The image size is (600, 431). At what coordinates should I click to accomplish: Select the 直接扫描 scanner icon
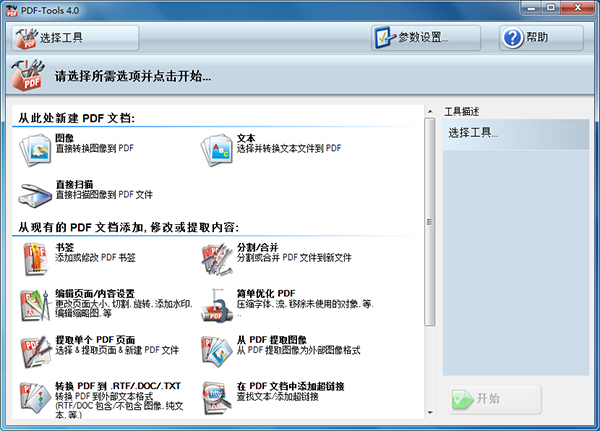(x=35, y=196)
